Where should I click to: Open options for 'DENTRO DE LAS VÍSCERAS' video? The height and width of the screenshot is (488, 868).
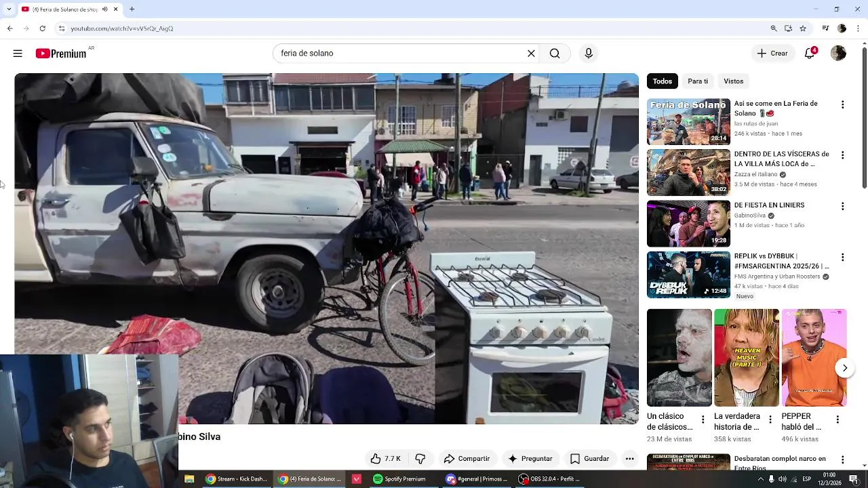[x=842, y=155]
